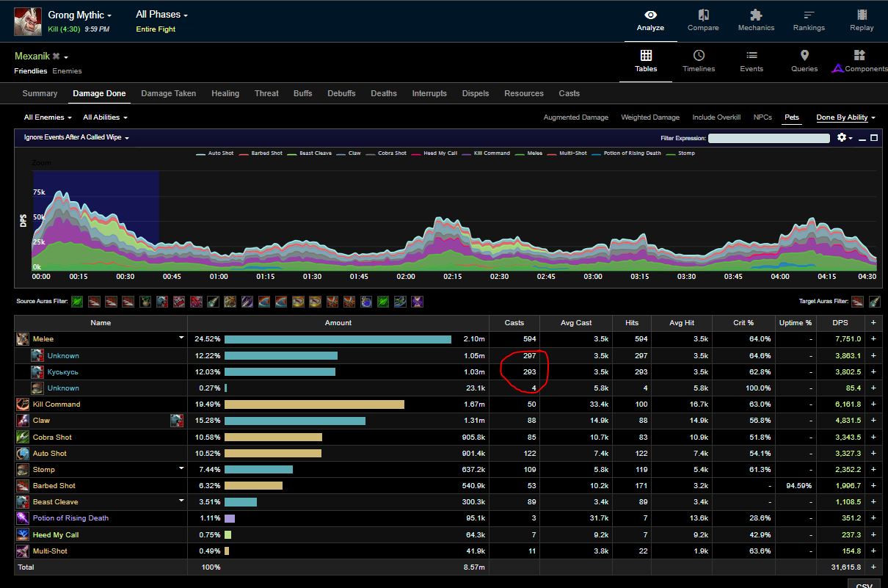Expand the Grong Mythic boss dropdown
This screenshot has width=888, height=588.
pyautogui.click(x=80, y=15)
